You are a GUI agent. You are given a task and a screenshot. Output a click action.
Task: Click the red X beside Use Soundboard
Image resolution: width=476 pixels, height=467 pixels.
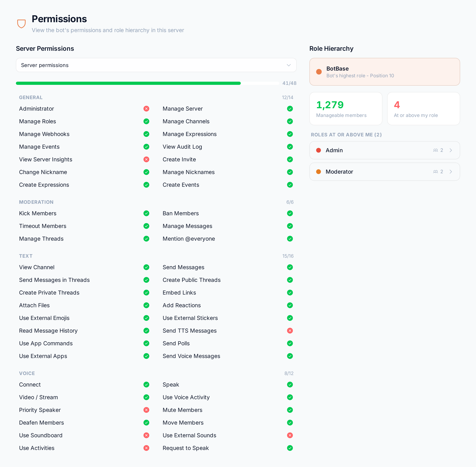pyautogui.click(x=146, y=435)
